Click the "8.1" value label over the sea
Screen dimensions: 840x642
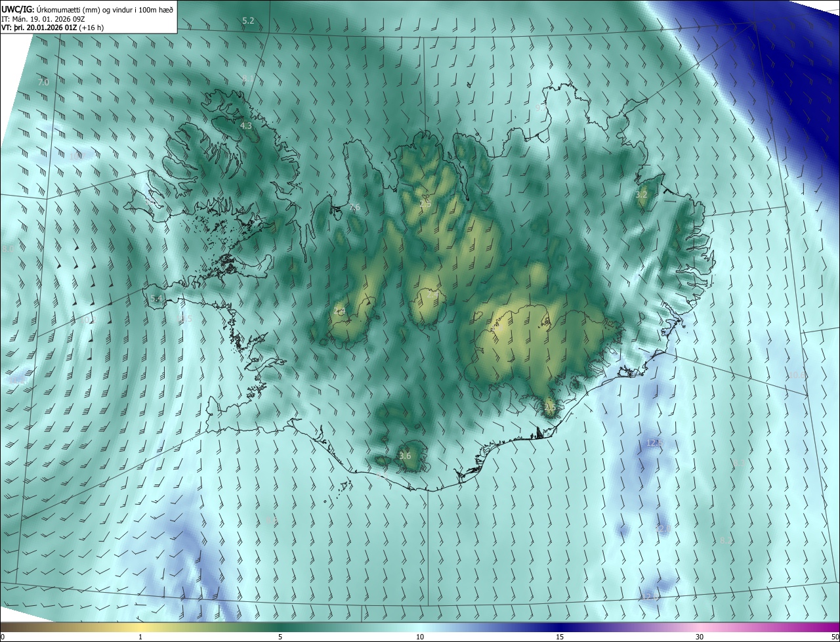[249, 79]
